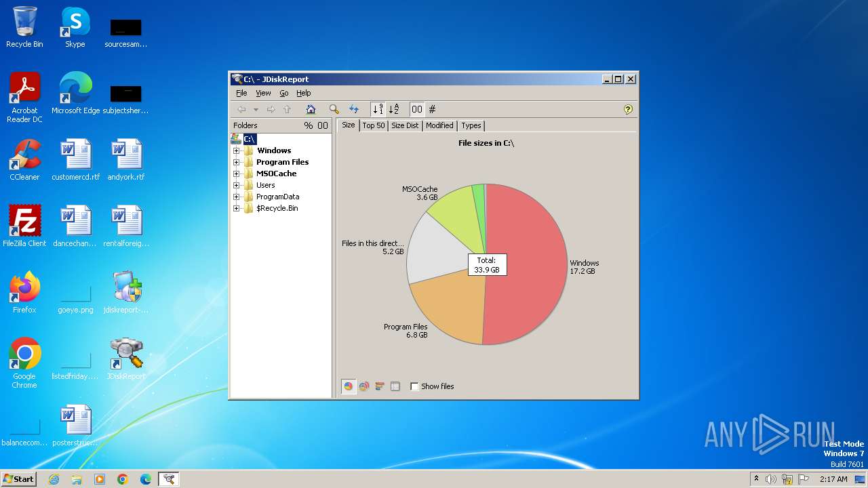Click the 'File sizes in C:\' chart title

[486, 143]
